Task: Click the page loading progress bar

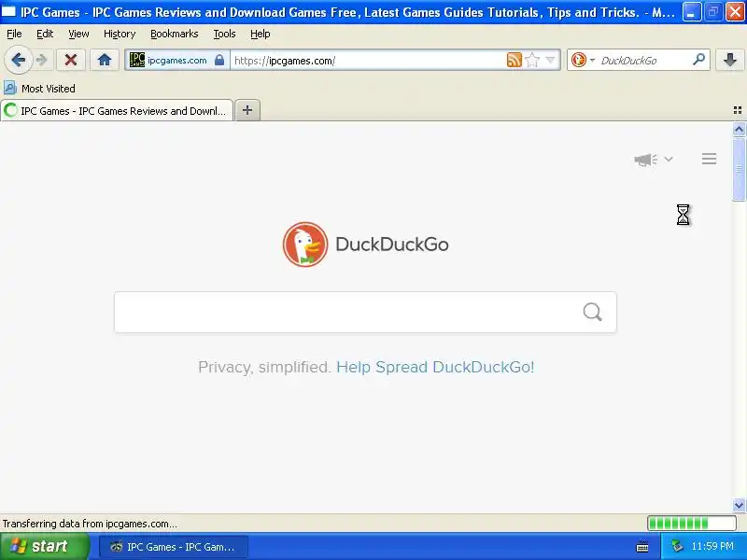Action: click(692, 524)
